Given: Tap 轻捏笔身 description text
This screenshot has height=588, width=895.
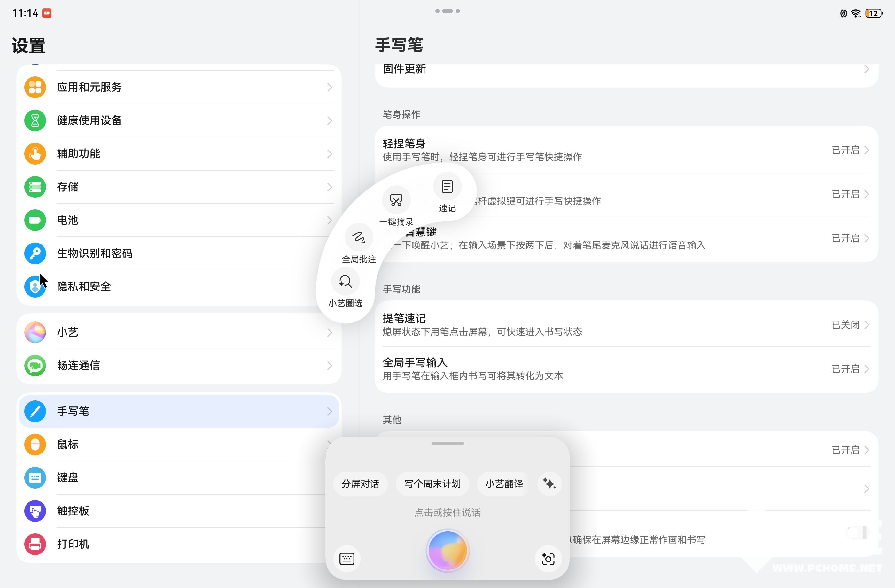Looking at the screenshot, I should tap(482, 157).
